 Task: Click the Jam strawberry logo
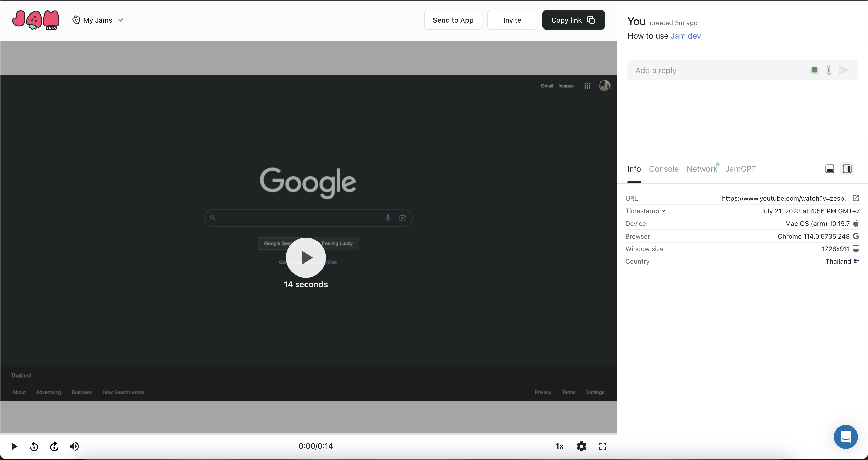[x=35, y=20]
